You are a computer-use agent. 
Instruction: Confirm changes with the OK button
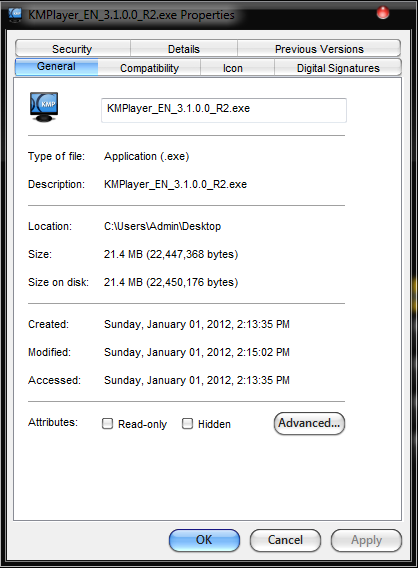pos(204,540)
